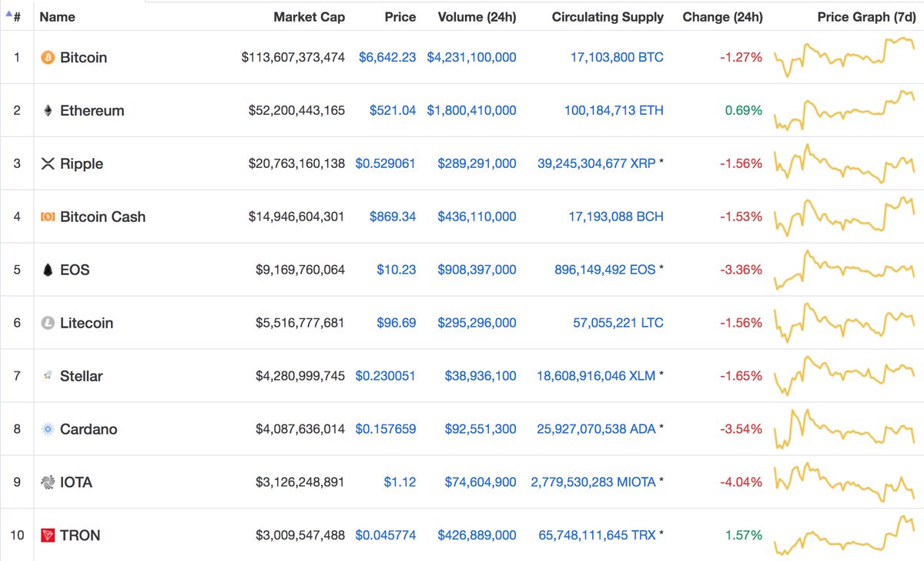Click the IOTA logo icon

tap(48, 483)
